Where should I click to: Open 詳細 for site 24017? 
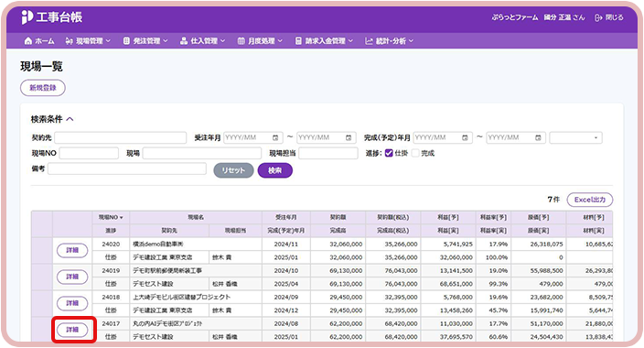tap(72, 330)
